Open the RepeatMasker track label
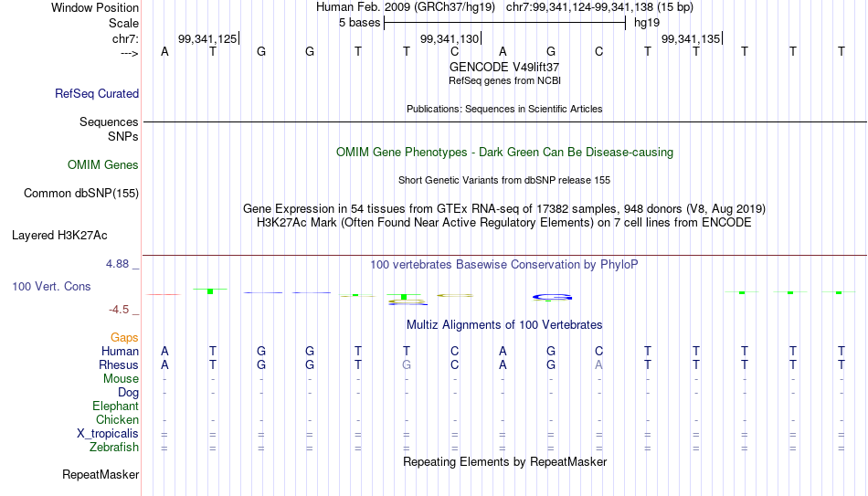The width and height of the screenshot is (868, 496). (x=101, y=475)
